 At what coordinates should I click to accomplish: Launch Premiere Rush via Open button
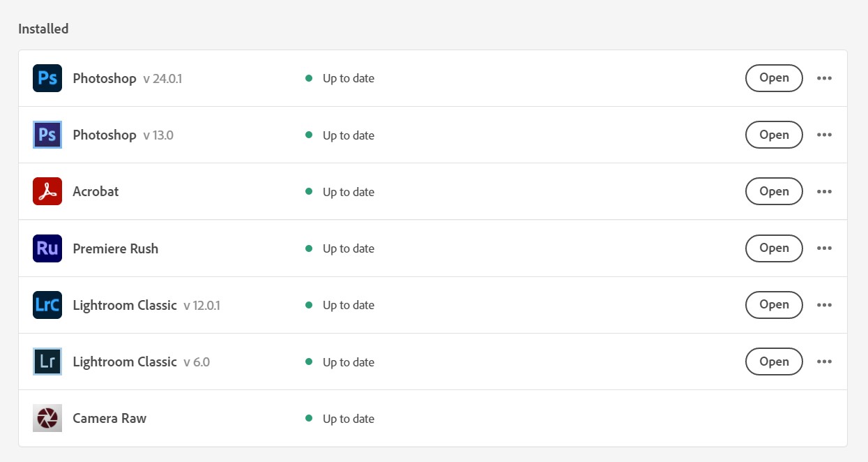773,248
